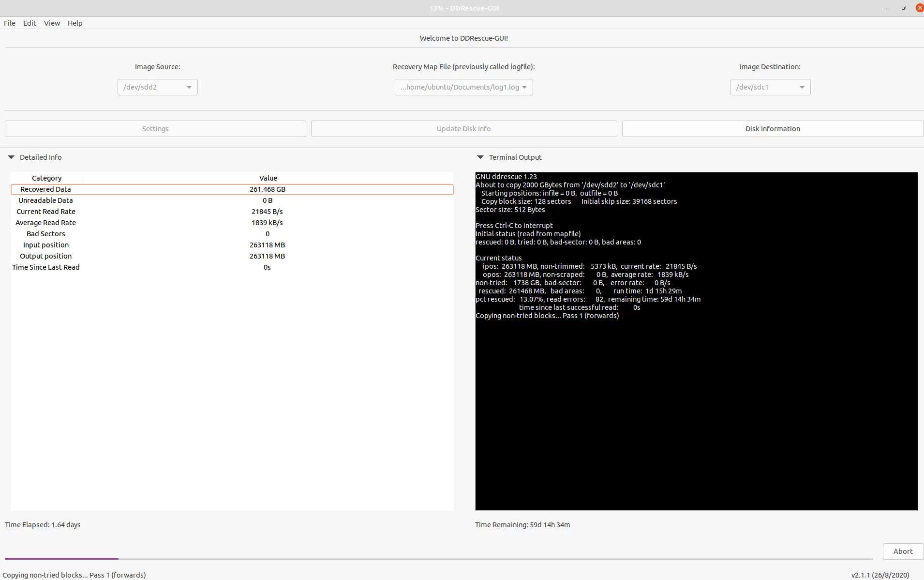Click the Update Disk Info button
Viewport: 924px width, 580px height.
pos(463,129)
